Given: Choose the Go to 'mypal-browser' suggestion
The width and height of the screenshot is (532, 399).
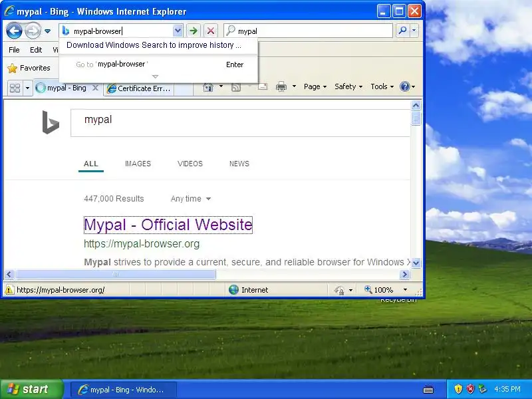Looking at the screenshot, I should coord(159,65).
